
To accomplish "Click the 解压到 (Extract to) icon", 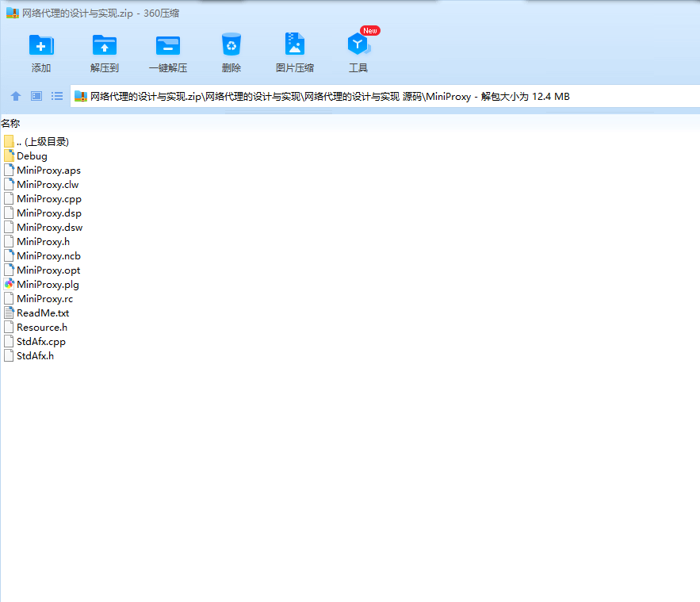I will point(105,45).
